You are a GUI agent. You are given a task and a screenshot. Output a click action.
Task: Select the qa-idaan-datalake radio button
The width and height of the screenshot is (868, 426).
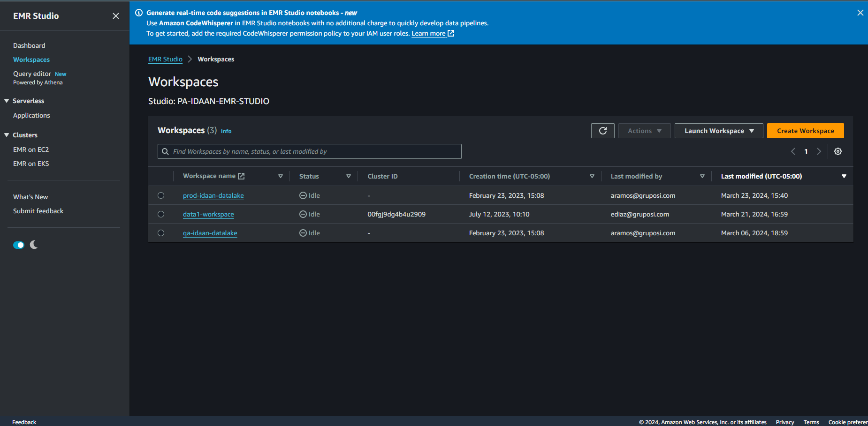coord(161,233)
